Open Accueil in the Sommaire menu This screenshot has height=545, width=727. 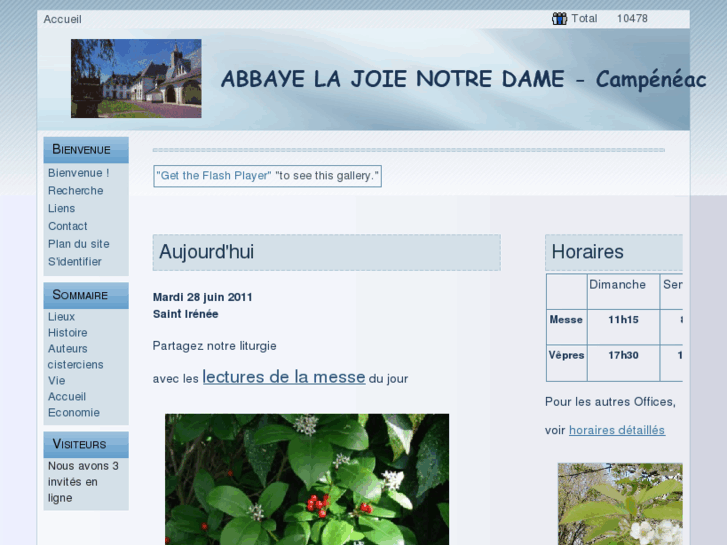coord(67,397)
